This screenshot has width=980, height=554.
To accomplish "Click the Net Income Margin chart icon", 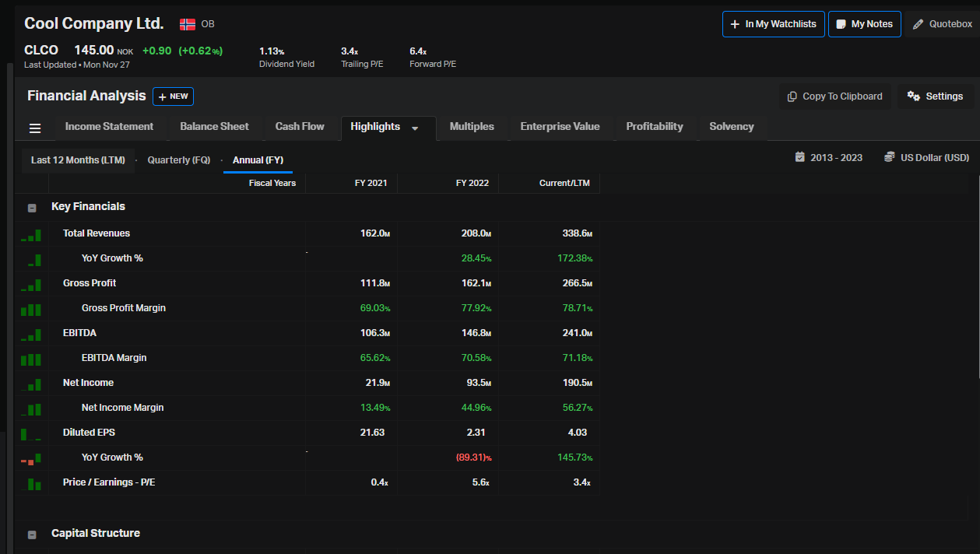I will pos(31,408).
